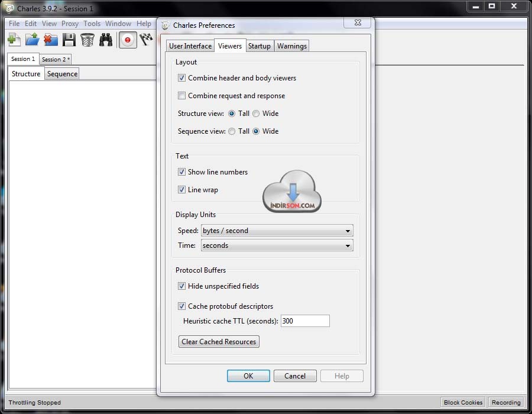Close the Charles Preferences dialog

point(358,22)
